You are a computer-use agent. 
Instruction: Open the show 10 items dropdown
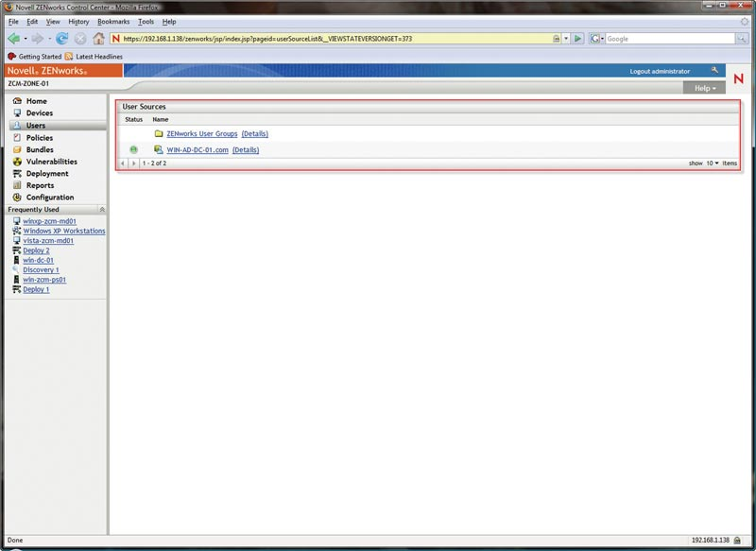point(713,163)
